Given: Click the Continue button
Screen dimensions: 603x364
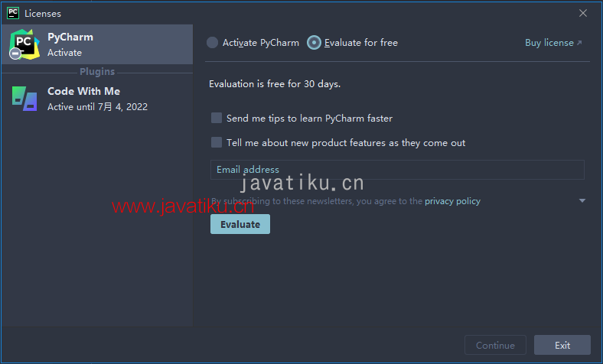Looking at the screenshot, I should pyautogui.click(x=495, y=345).
